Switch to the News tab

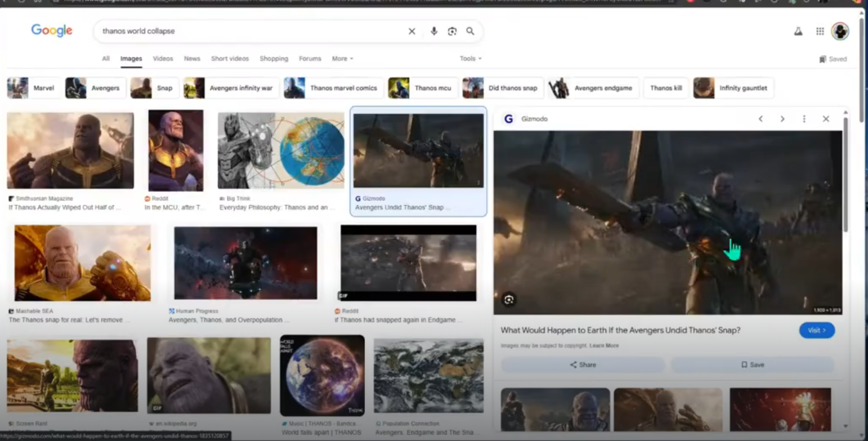coord(192,59)
